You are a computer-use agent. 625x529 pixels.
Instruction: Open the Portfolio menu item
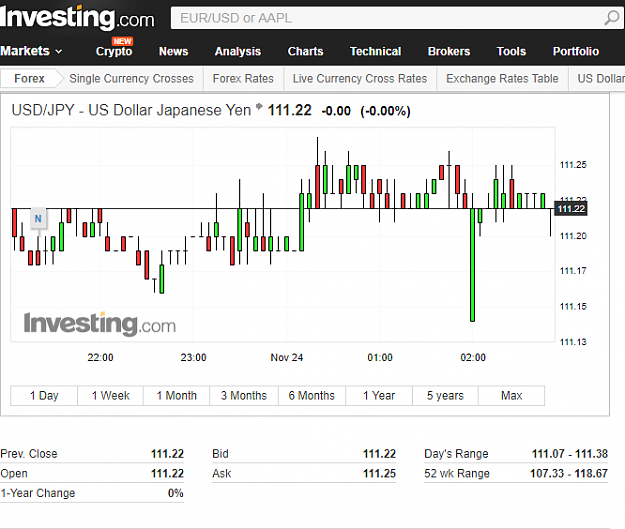coord(576,51)
